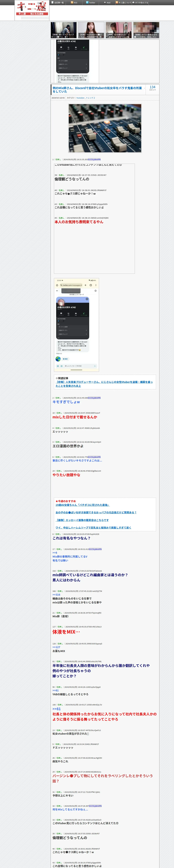Follow the >>8 anchor in post 17
The width and height of the screenshot is (174, 868).
coord(55,553)
